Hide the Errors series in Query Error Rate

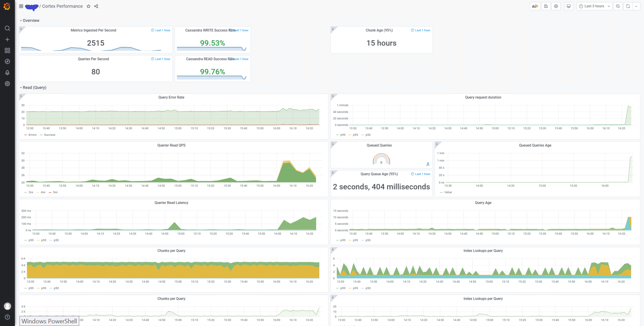(32, 135)
